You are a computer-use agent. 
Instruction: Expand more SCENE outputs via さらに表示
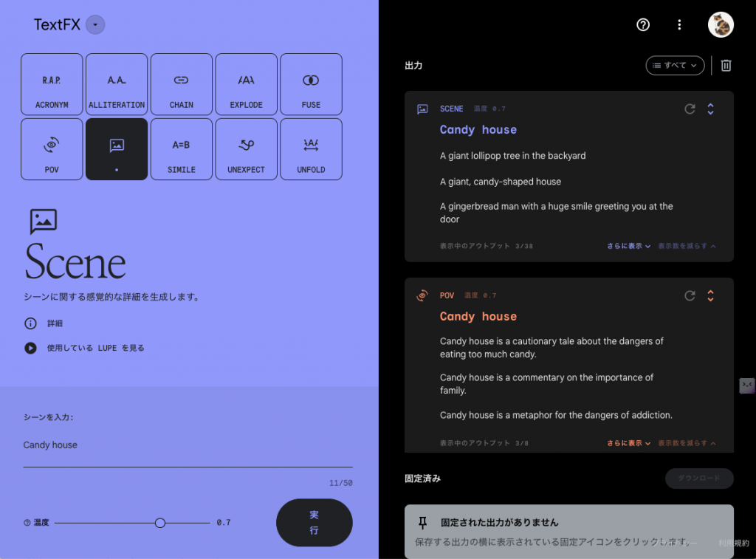coord(628,246)
